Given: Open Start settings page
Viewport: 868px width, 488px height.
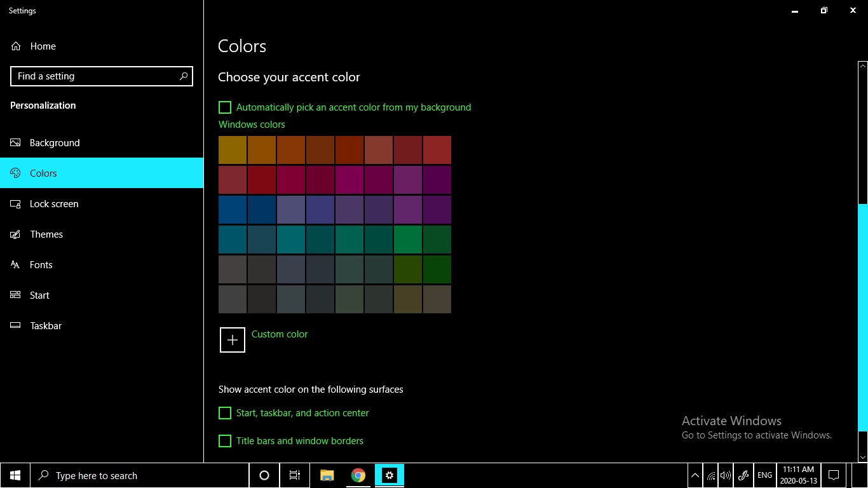Looking at the screenshot, I should coord(102,295).
